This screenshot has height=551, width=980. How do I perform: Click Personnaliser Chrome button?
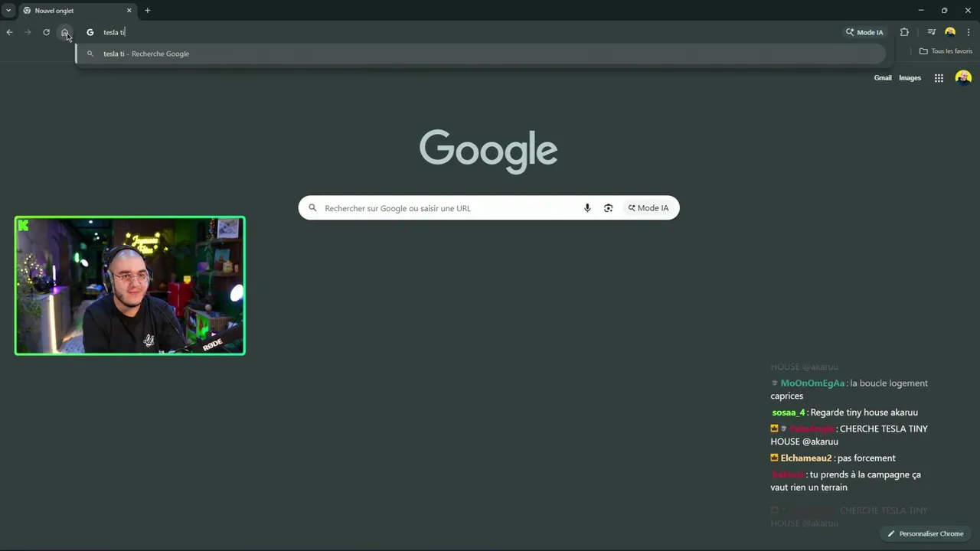click(x=926, y=533)
